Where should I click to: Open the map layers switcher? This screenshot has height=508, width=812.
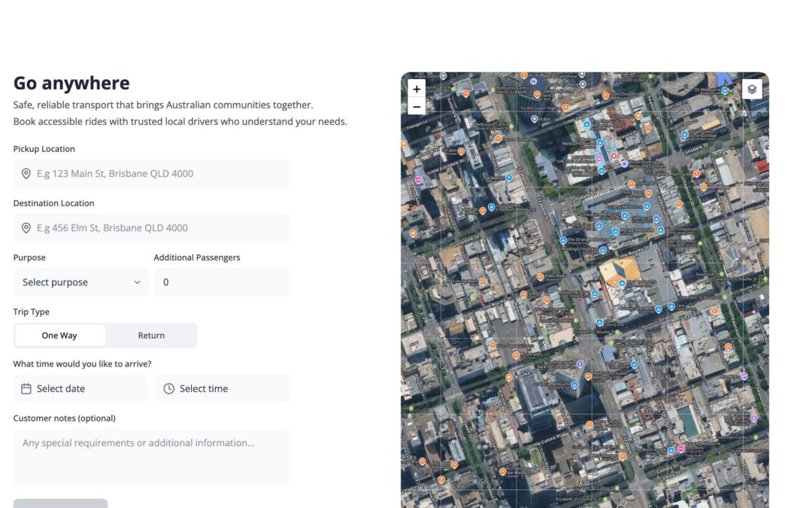click(752, 89)
